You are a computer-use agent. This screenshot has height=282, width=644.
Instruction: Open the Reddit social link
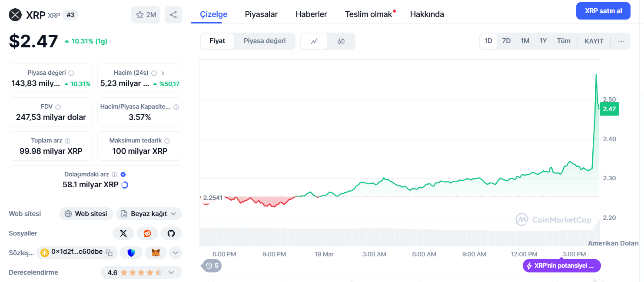[x=147, y=233]
